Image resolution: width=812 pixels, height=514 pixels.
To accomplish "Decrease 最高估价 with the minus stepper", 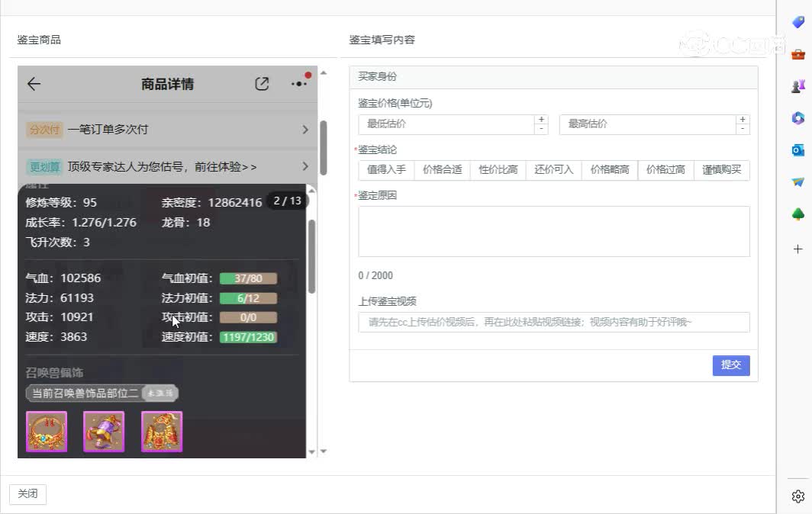I will click(743, 129).
